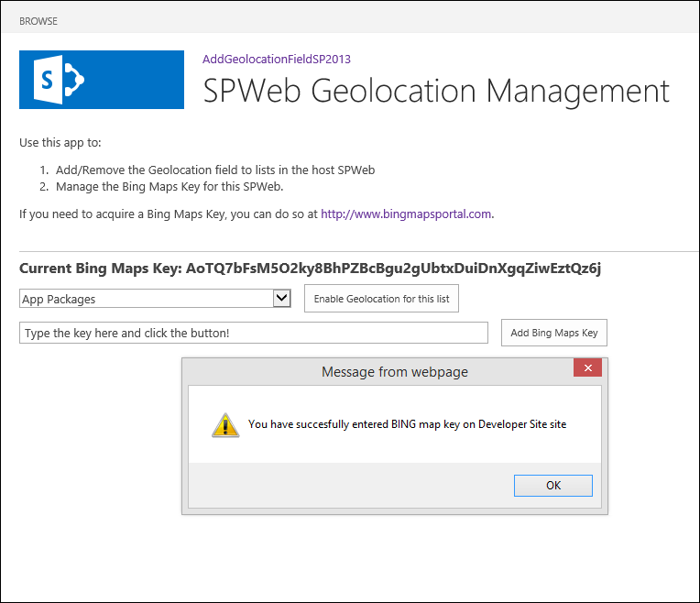
Task: Select the SPWeb Geolocation Management heading
Action: point(436,91)
